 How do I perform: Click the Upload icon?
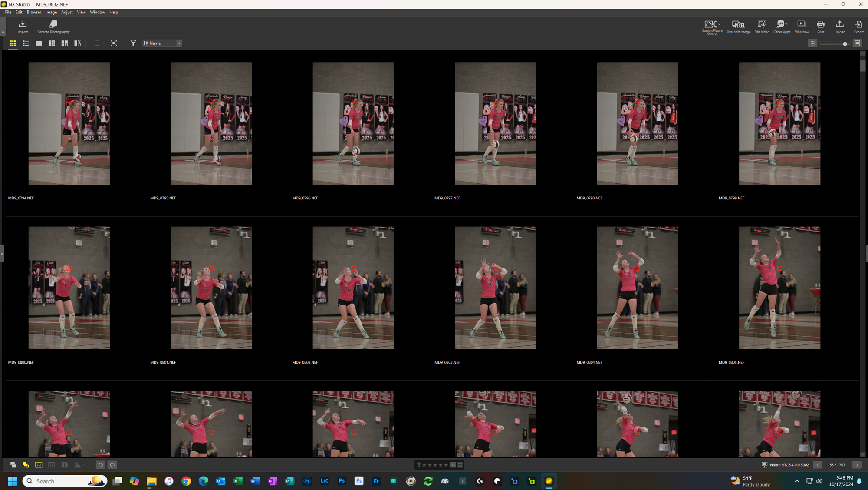pos(840,27)
